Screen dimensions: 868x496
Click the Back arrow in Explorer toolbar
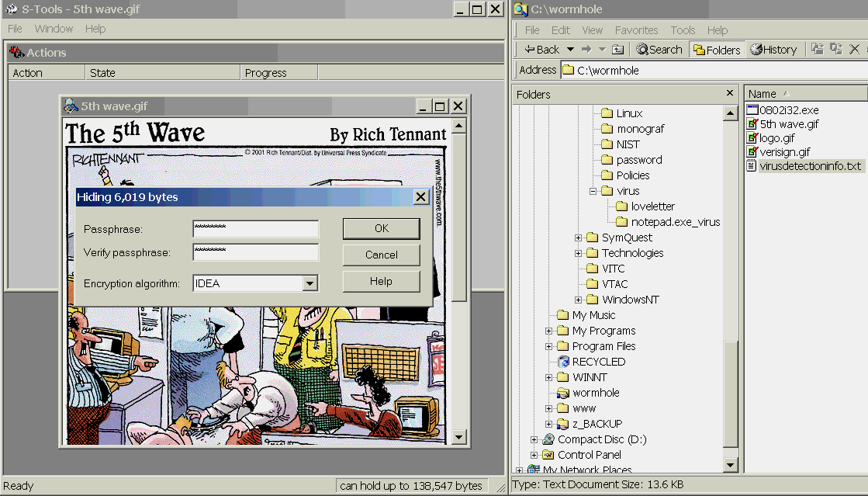[542, 50]
